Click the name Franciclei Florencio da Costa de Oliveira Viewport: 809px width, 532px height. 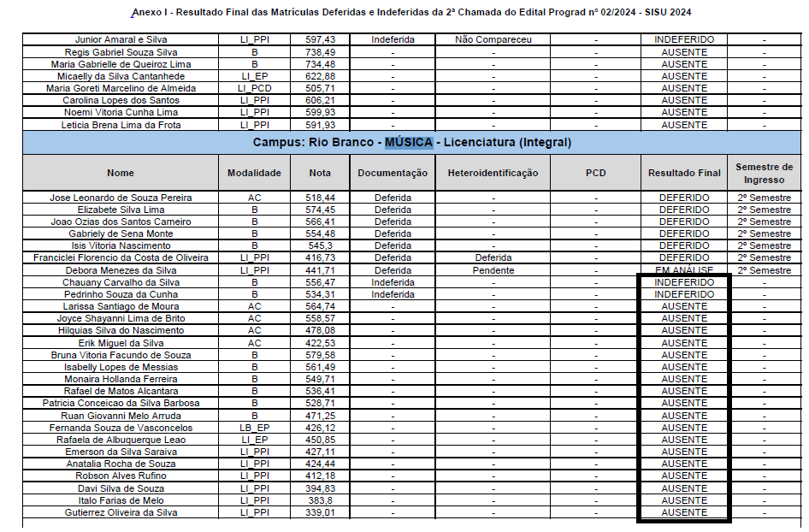click(x=121, y=257)
